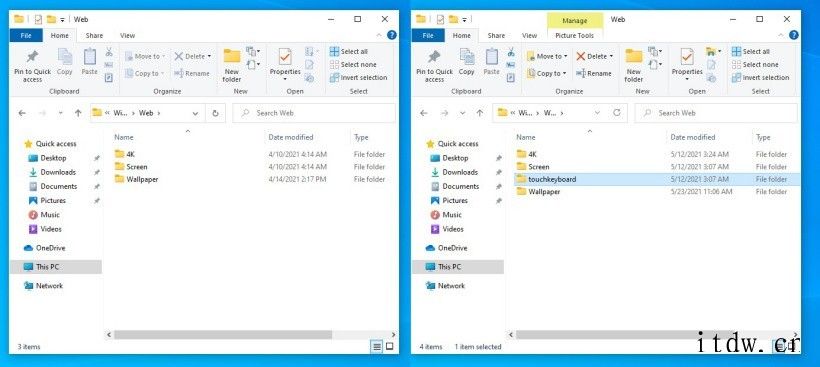
Task: Switch to the Share tab in right window
Action: click(x=496, y=36)
